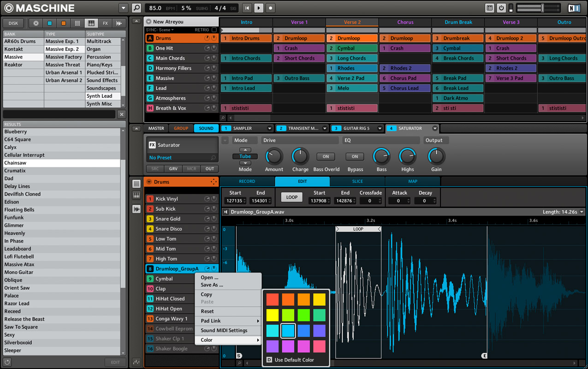The height and width of the screenshot is (369, 588).
Task: Open the Guitar Rig 5 module dropdown
Action: 380,129
